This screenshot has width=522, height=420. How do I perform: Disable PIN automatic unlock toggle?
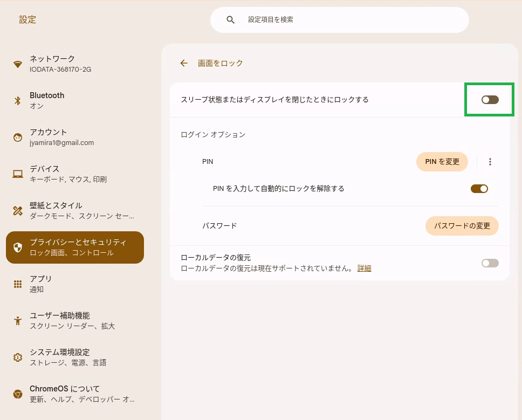click(479, 189)
